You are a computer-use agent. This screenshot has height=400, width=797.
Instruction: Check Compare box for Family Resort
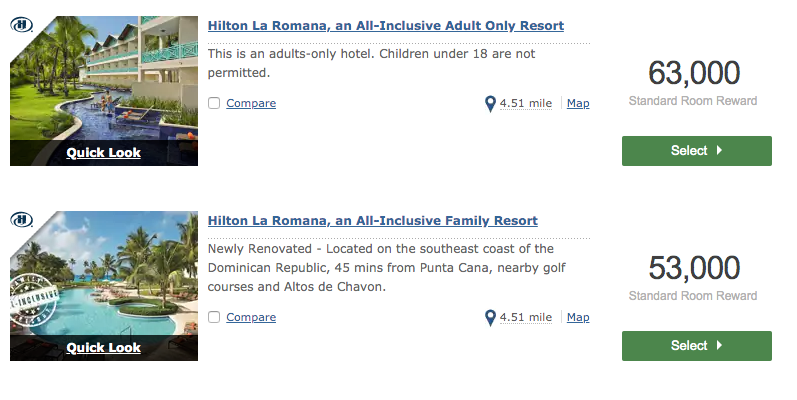point(214,317)
